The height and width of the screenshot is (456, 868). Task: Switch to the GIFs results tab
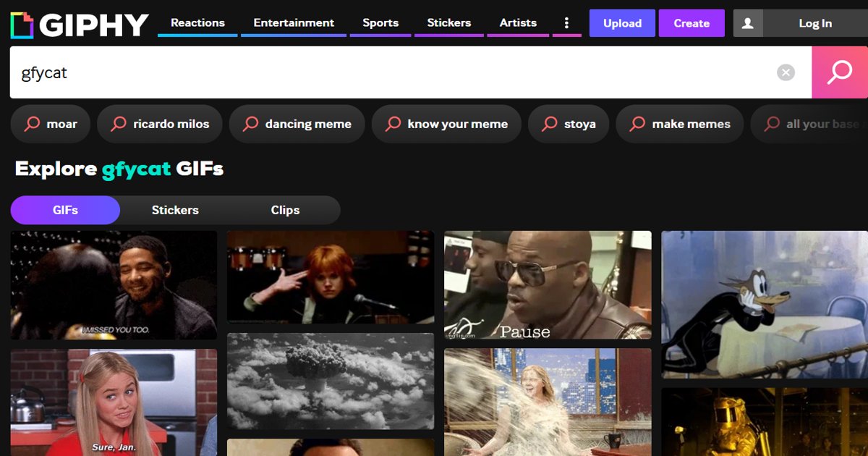[x=65, y=210]
